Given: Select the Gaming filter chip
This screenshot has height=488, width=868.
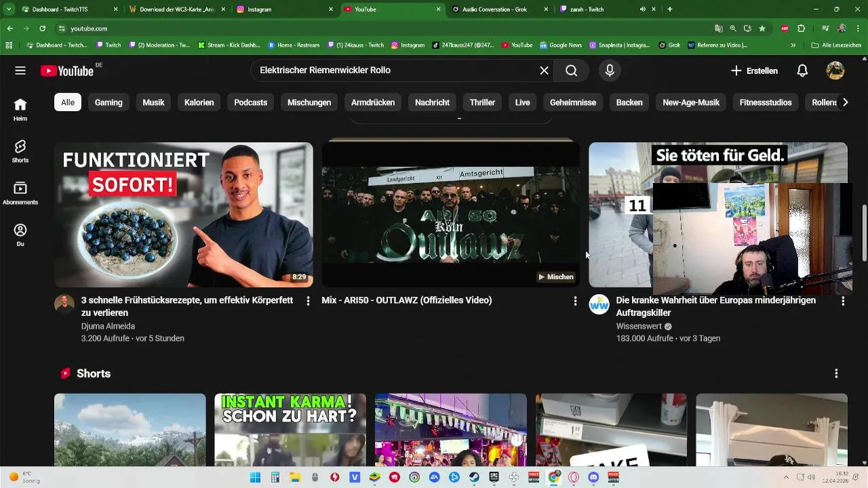Looking at the screenshot, I should (108, 102).
